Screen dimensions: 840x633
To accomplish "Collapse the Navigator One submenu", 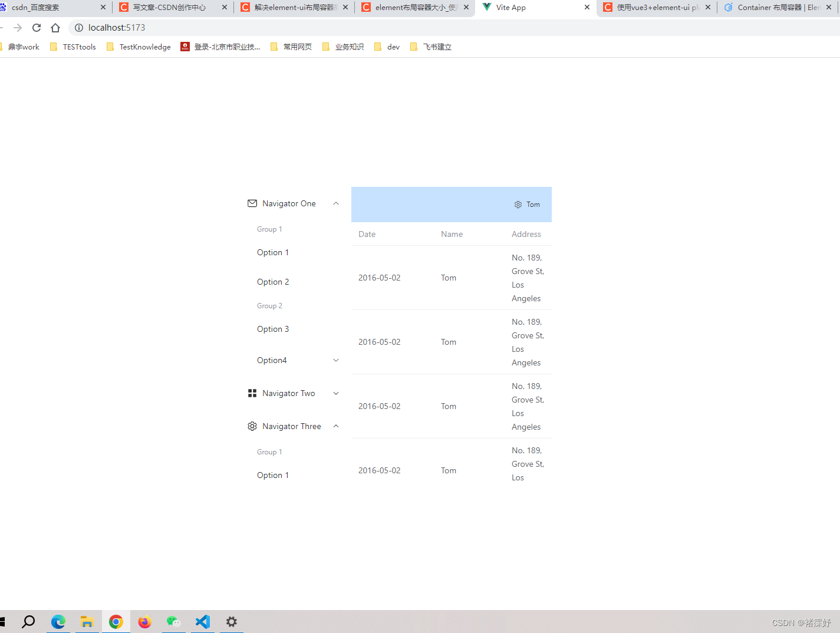I will 335,203.
